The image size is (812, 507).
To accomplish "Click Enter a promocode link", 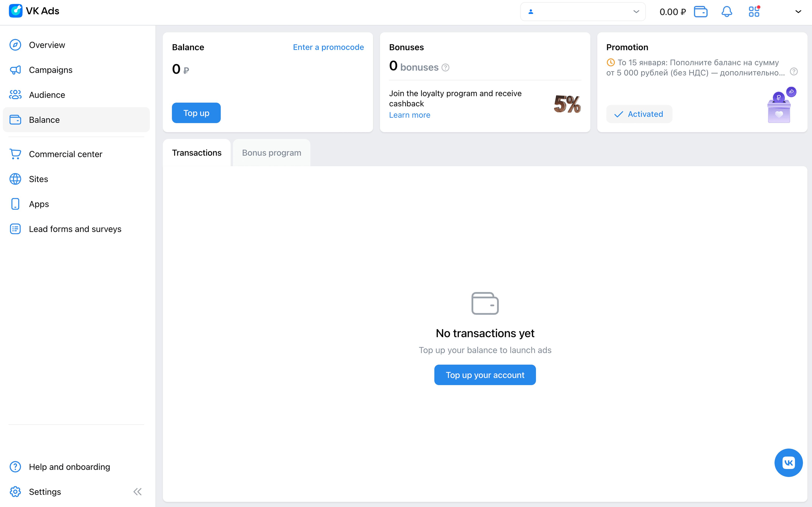I will pyautogui.click(x=328, y=47).
